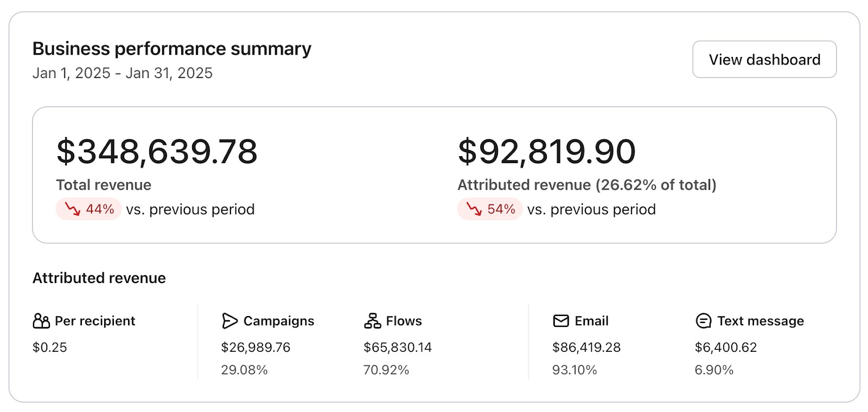Click the Total revenue label
This screenshot has width=868, height=412.
pos(104,185)
